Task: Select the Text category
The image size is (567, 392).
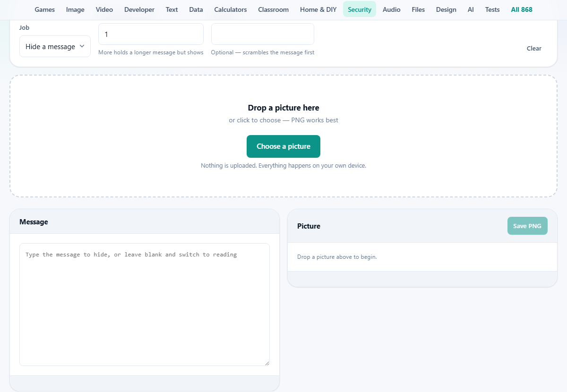Action: (x=172, y=9)
